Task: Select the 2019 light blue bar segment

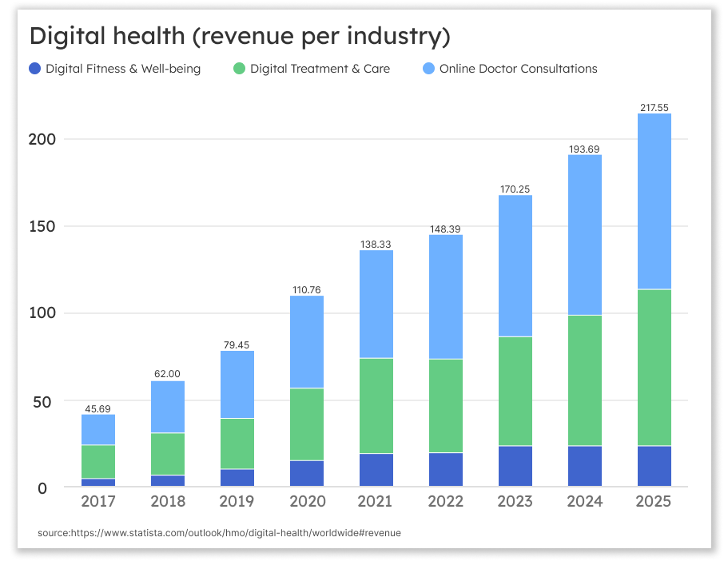Action: click(x=237, y=384)
